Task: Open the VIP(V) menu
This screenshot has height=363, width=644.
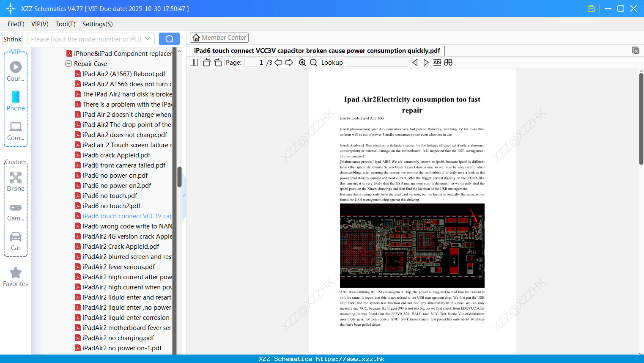Action: [x=40, y=24]
